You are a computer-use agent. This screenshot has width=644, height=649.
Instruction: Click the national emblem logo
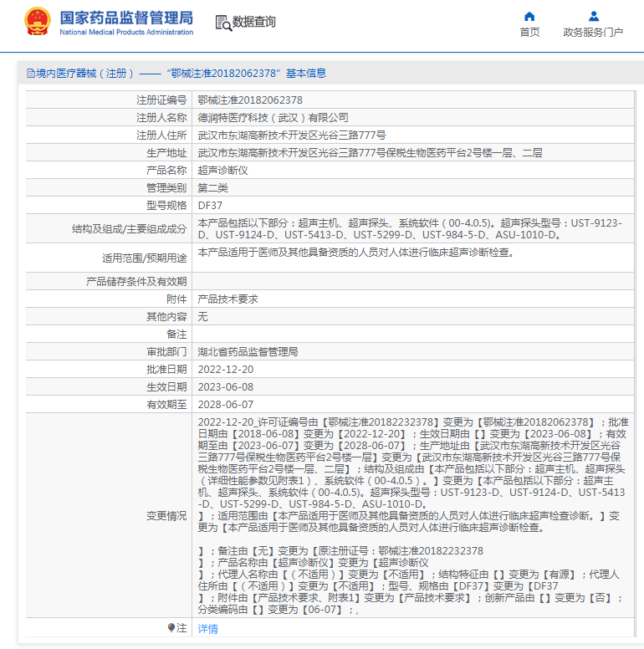(38, 21)
